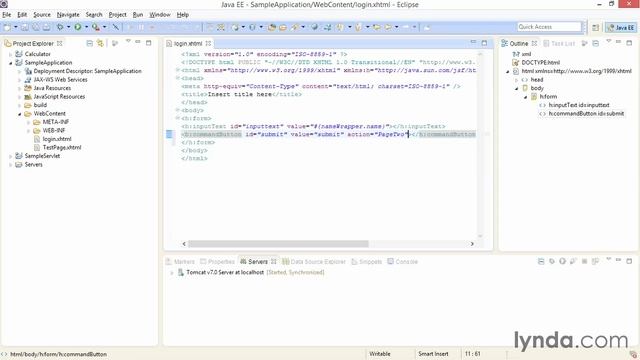Image resolution: width=640 pixels, height=360 pixels.
Task: Close the login.xhtml editor tab
Action: point(208,43)
